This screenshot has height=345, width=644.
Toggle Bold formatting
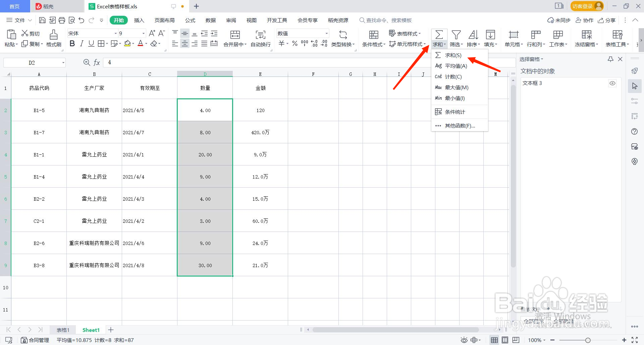[x=72, y=44]
